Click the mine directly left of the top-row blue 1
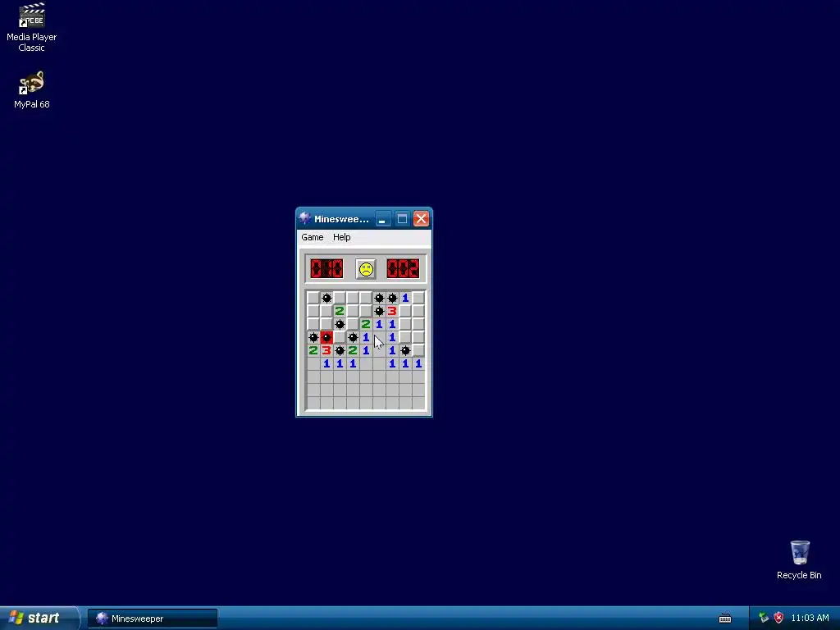The height and width of the screenshot is (630, 840). (x=392, y=298)
